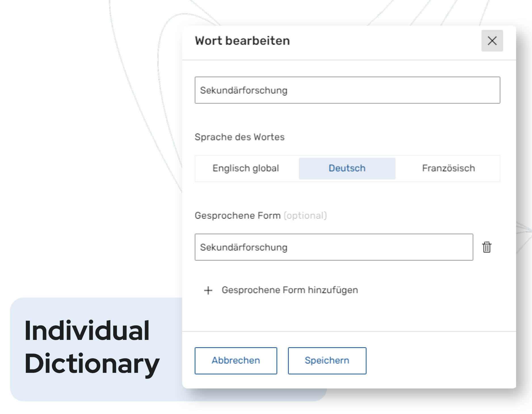Click the plus icon to add spoken form
This screenshot has height=414, width=532.
point(208,290)
